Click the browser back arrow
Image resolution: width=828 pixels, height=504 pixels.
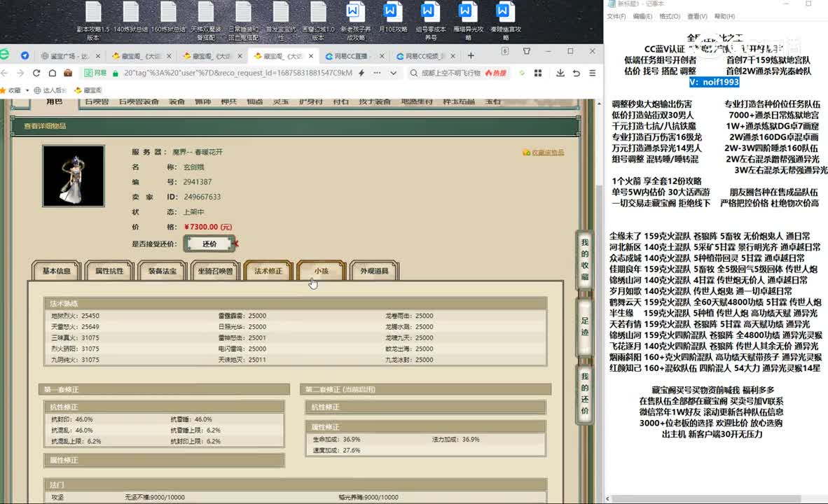[5, 73]
